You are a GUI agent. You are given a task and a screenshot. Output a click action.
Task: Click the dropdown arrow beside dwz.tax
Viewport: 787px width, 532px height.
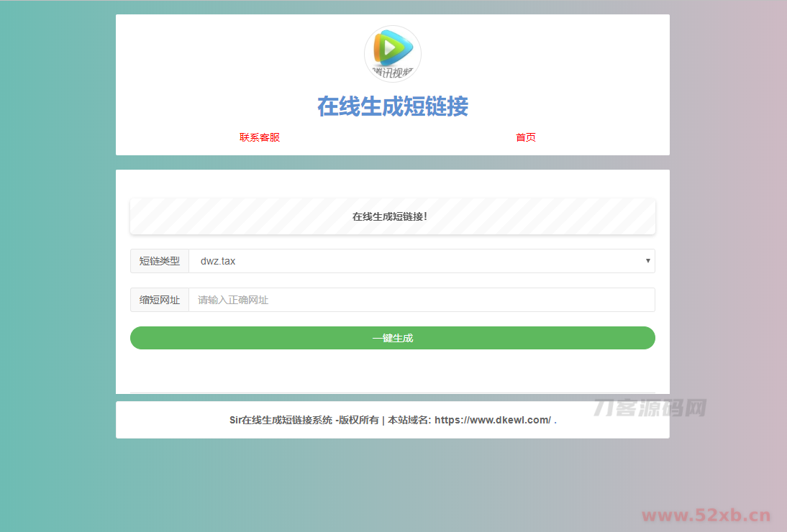(647, 261)
